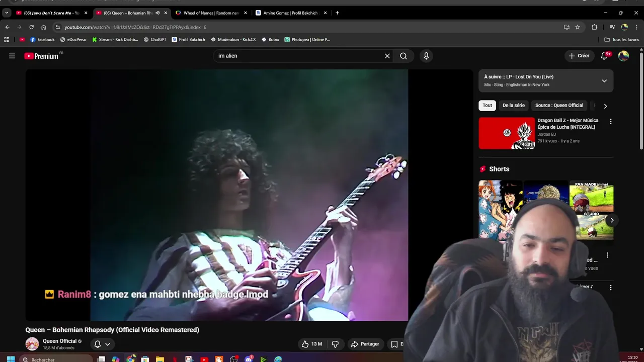This screenshot has height=362, width=644.
Task: Open the Botrix bookmark
Action: coord(270,39)
